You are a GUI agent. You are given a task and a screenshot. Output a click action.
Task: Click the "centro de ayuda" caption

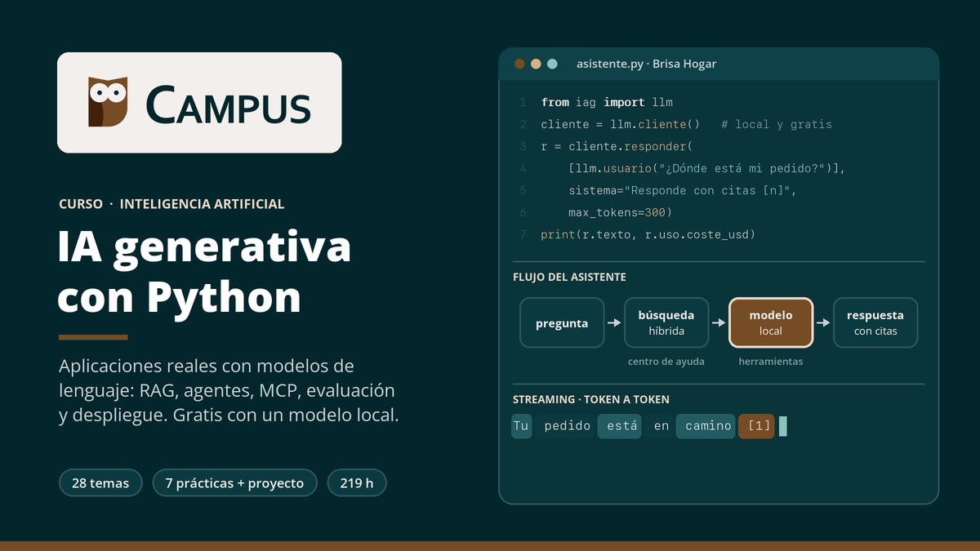coord(666,361)
